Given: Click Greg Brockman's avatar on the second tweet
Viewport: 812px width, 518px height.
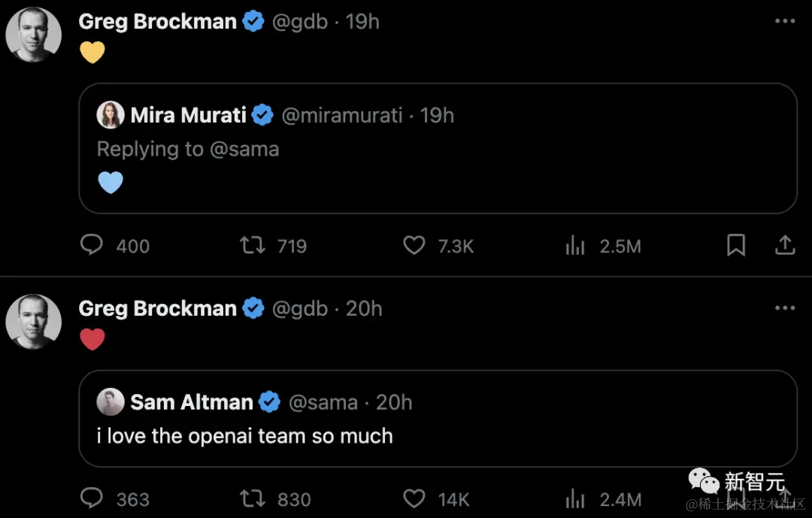Looking at the screenshot, I should (34, 322).
